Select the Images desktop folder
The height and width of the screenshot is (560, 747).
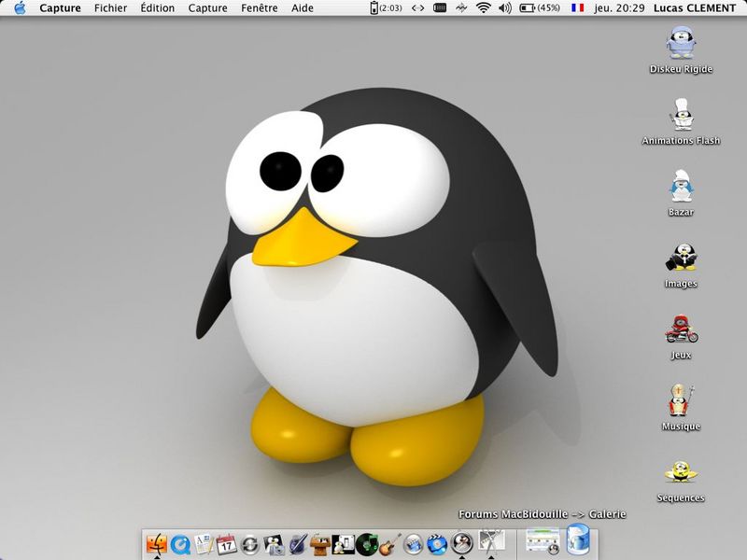681,265
